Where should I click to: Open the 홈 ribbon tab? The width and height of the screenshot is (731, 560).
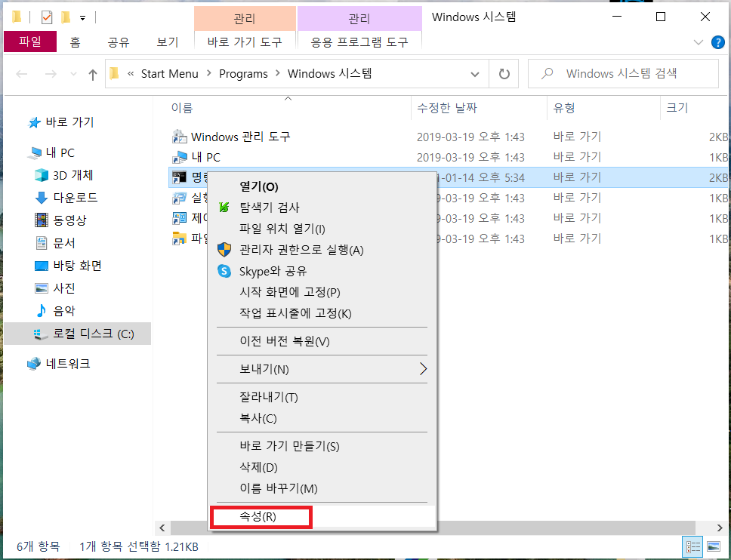75,42
